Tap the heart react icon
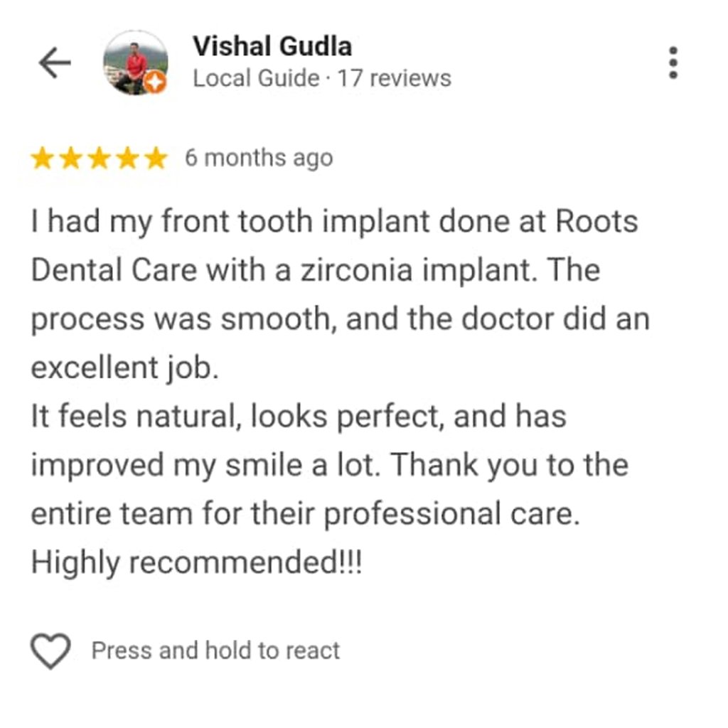Image resolution: width=728 pixels, height=728 pixels. pyautogui.click(x=50, y=651)
